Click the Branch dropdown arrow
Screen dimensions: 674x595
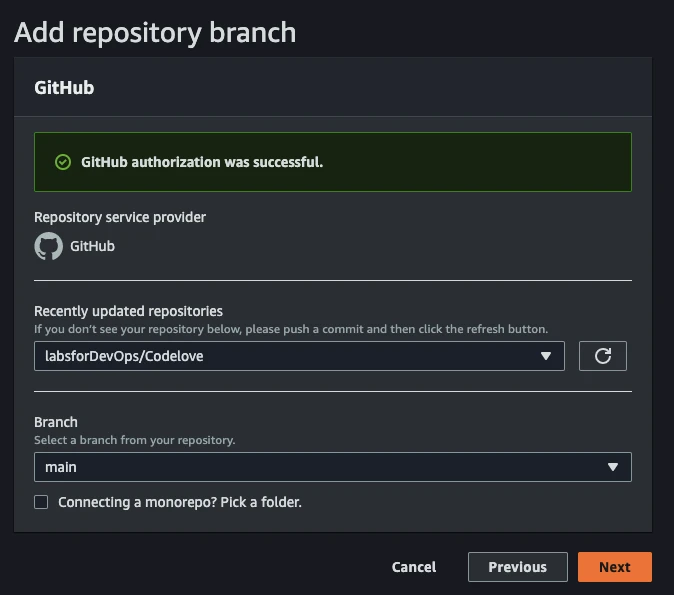click(612, 467)
